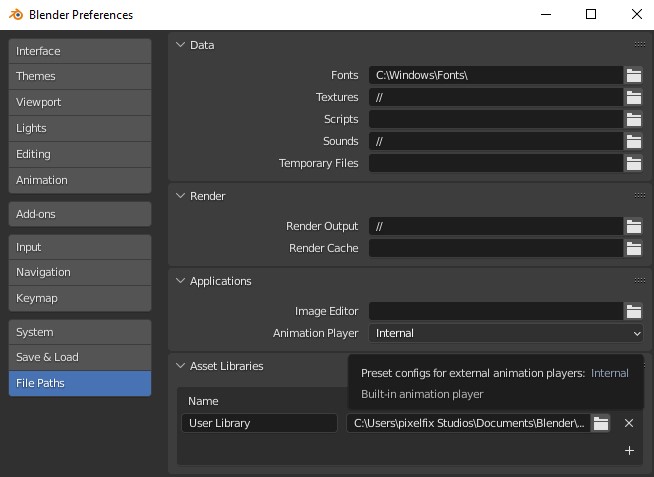This screenshot has width=654, height=477.
Task: Edit the User Library name field
Action: point(260,423)
